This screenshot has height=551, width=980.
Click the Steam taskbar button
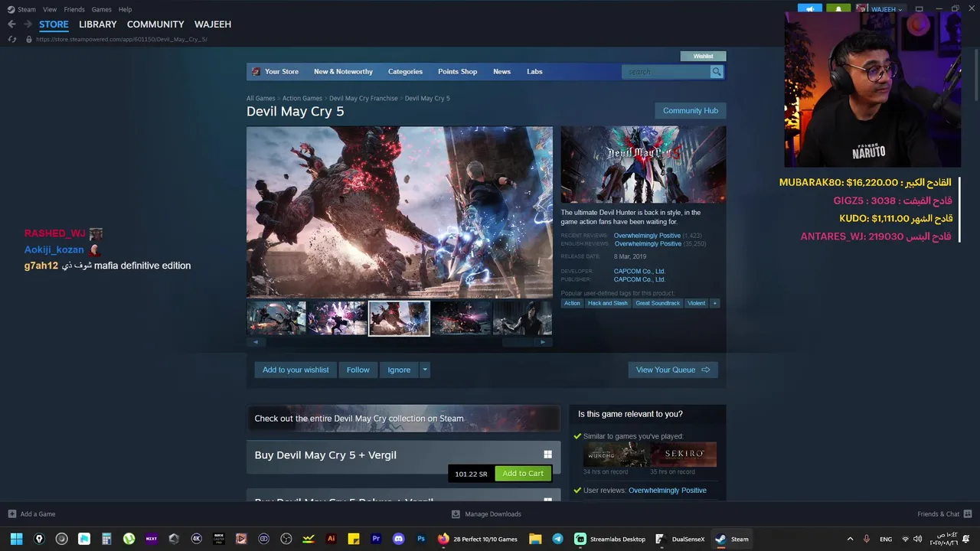click(x=732, y=539)
